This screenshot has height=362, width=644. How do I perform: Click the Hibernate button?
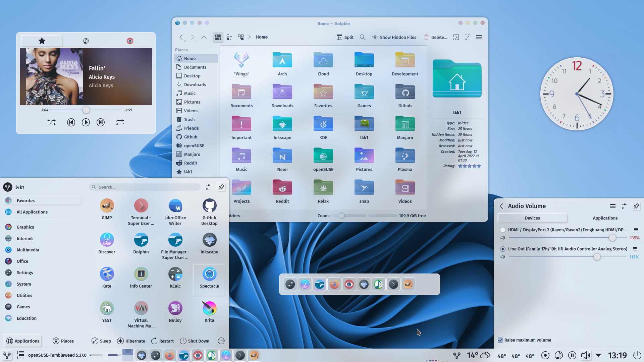coord(131,341)
